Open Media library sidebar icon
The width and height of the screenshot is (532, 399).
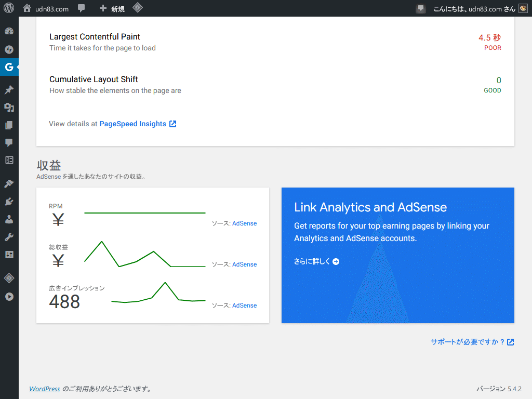click(x=9, y=108)
